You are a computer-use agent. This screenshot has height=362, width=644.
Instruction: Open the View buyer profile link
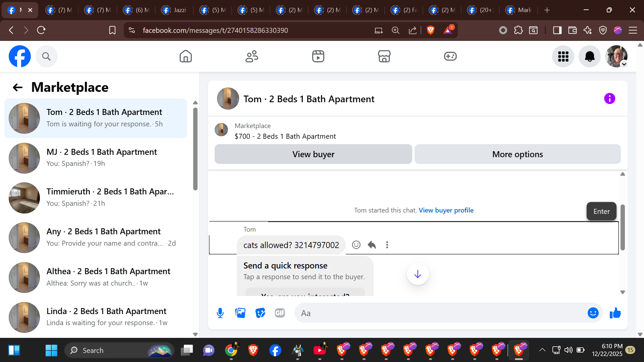coord(446,210)
